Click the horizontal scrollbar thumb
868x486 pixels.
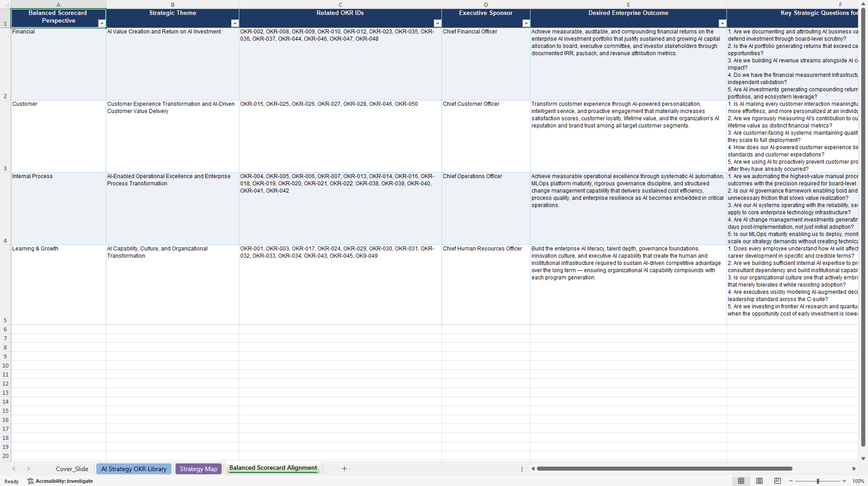pos(664,469)
